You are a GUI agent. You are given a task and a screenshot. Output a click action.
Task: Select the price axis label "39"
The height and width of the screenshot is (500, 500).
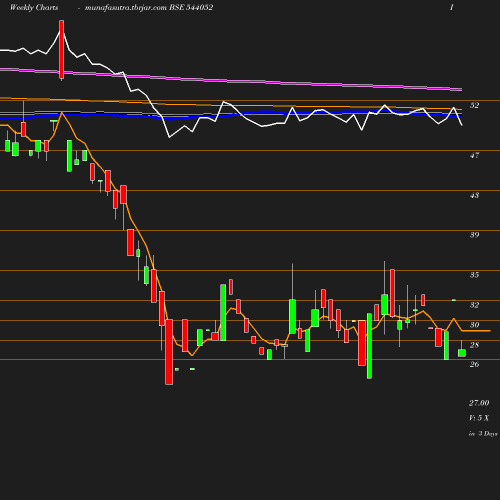474,235
